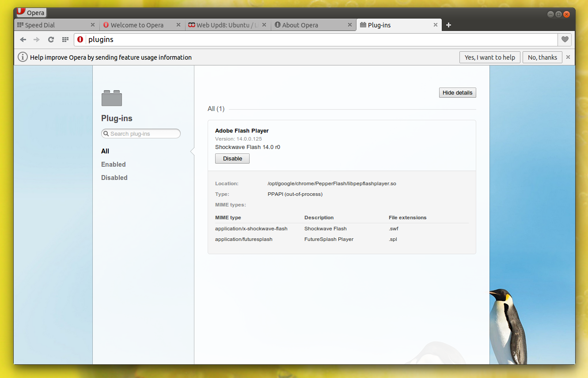Viewport: 588px width, 378px height.
Task: Select the Plug-ins tab
Action: [x=398, y=25]
